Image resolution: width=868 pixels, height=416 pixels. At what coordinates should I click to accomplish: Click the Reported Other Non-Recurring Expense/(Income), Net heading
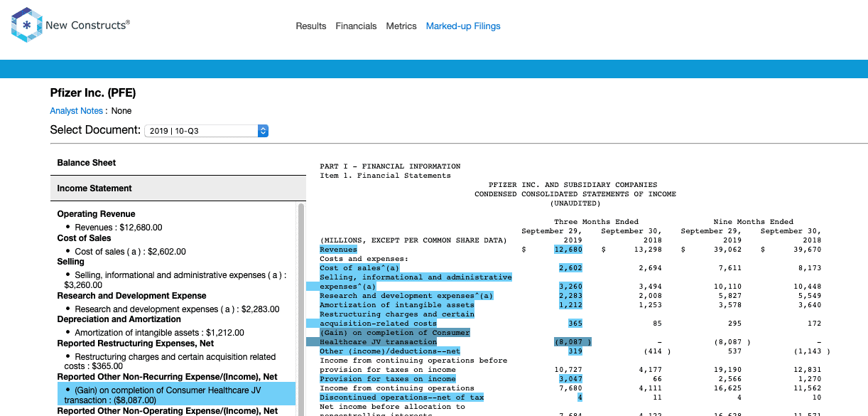pyautogui.click(x=168, y=377)
